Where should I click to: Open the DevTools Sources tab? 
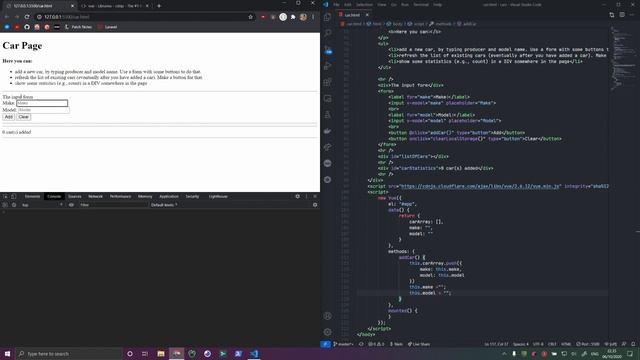(x=75, y=196)
